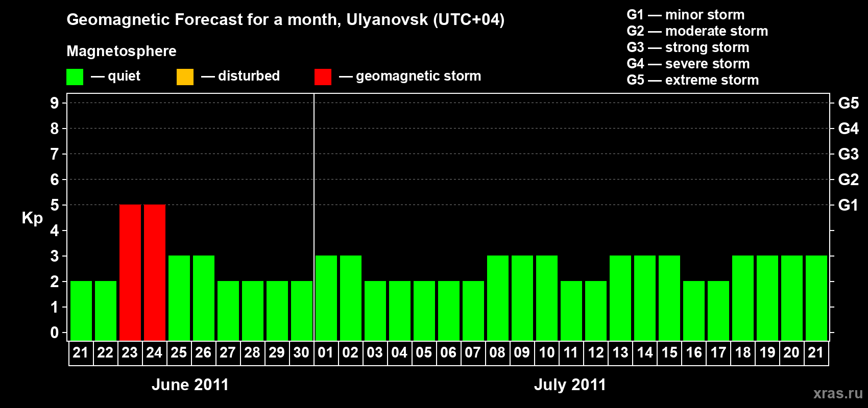
Task: Click the Kp axis title
Action: click(x=32, y=218)
